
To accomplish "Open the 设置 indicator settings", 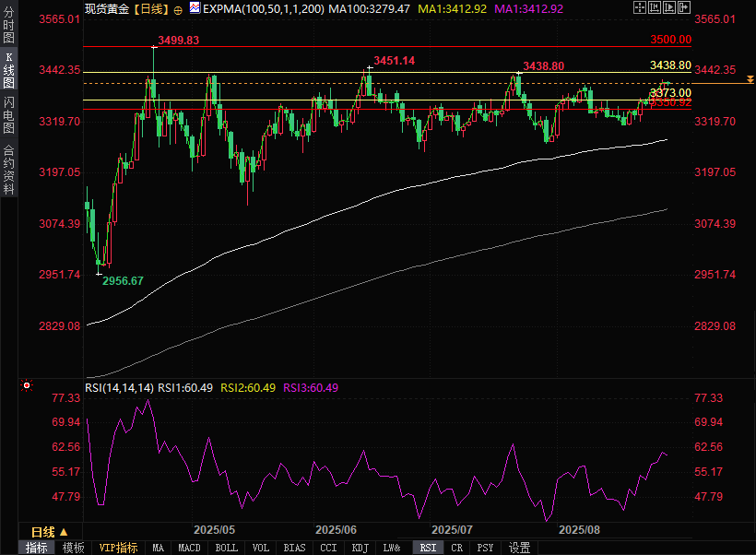I will [520, 548].
